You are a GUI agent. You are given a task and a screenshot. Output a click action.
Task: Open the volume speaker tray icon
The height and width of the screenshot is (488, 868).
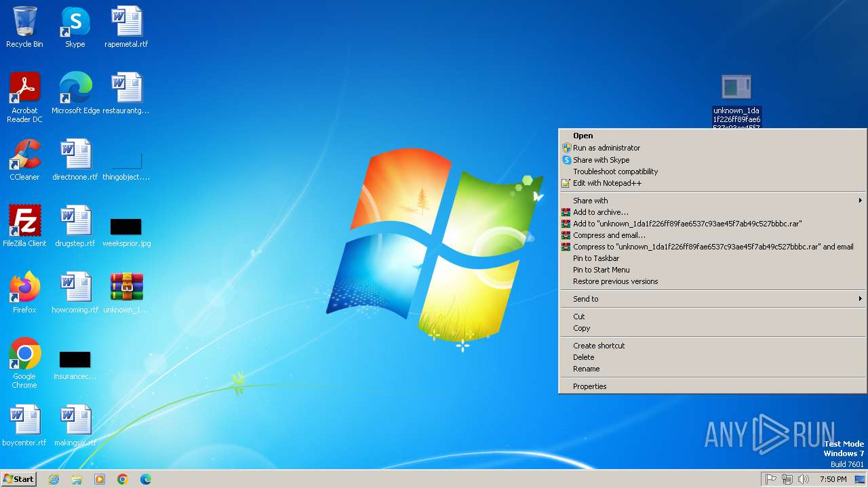pos(804,479)
